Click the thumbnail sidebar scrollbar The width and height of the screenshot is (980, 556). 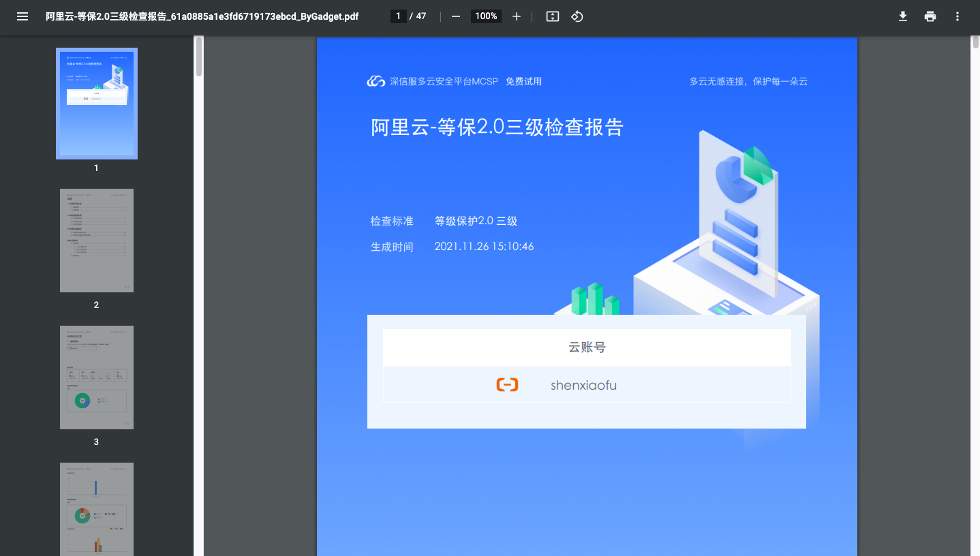tap(199, 57)
